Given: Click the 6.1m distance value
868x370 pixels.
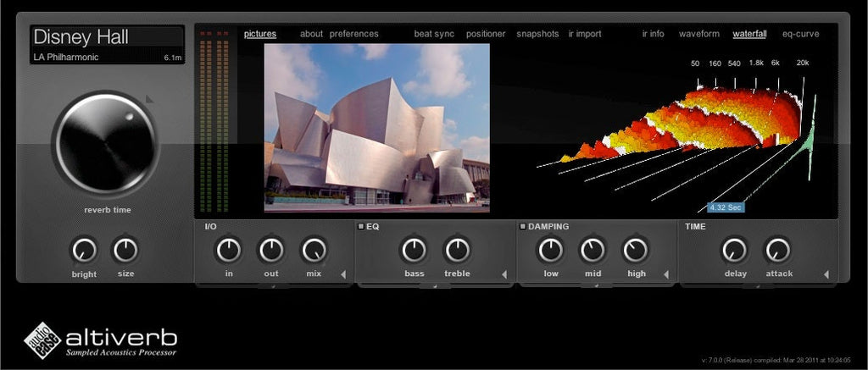Looking at the screenshot, I should (x=173, y=58).
